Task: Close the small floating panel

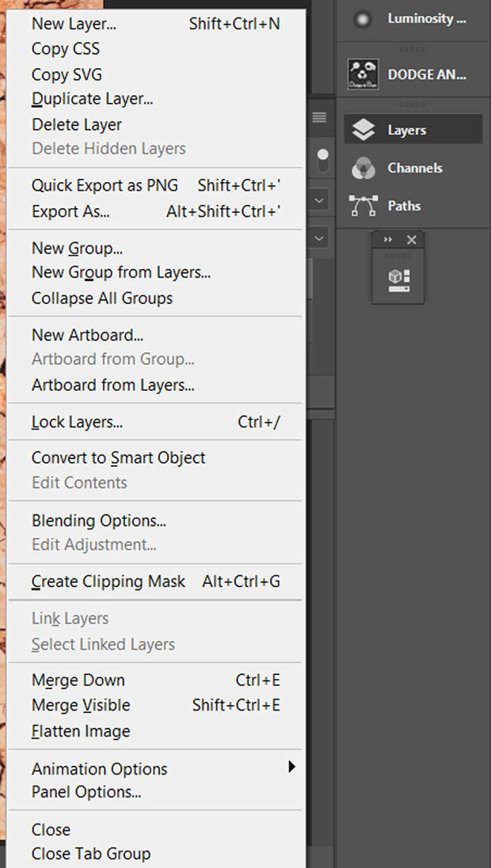Action: tap(411, 240)
